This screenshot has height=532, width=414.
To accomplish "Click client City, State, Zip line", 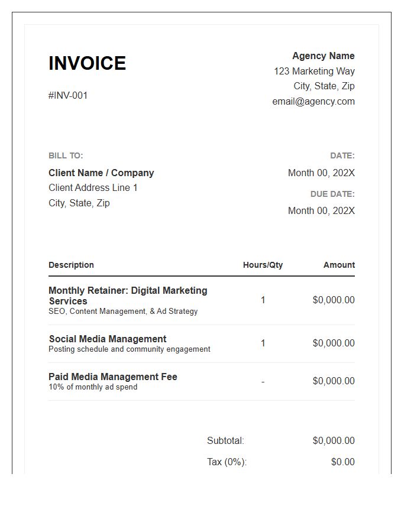I will pos(79,203).
